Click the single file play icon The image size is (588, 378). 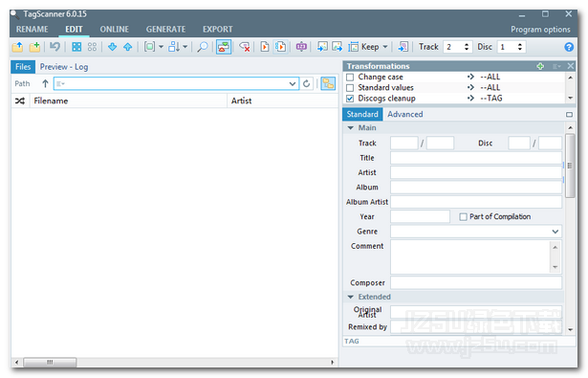point(265,47)
